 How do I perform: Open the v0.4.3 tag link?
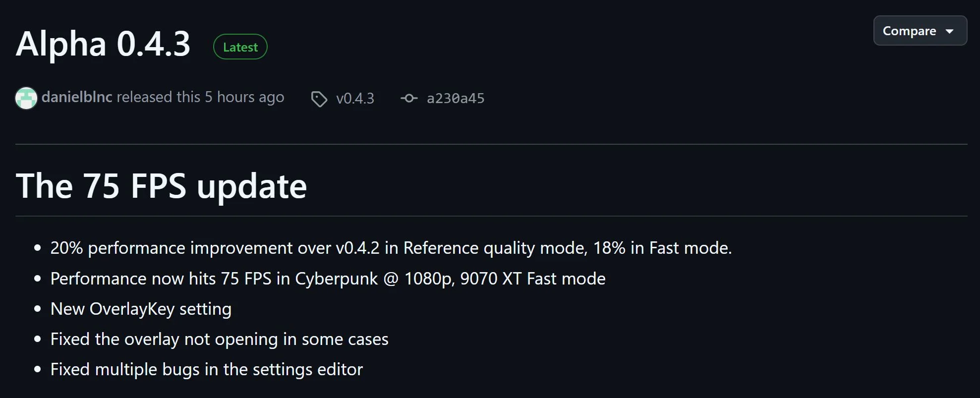point(355,98)
